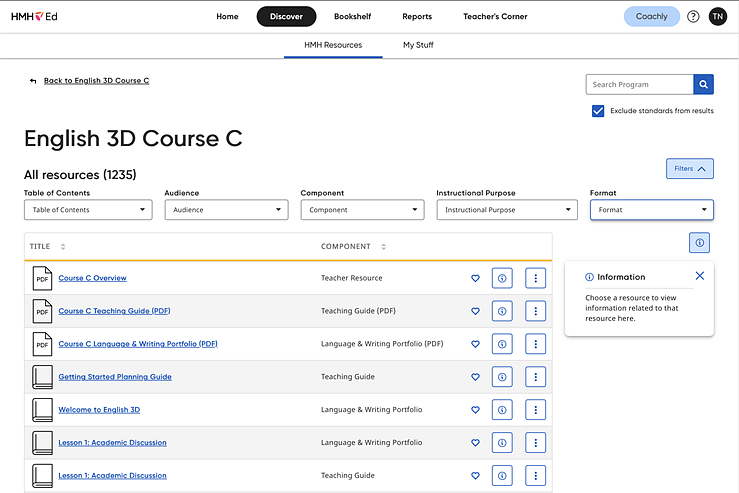
Task: Click the back arrow icon
Action: pos(33,81)
